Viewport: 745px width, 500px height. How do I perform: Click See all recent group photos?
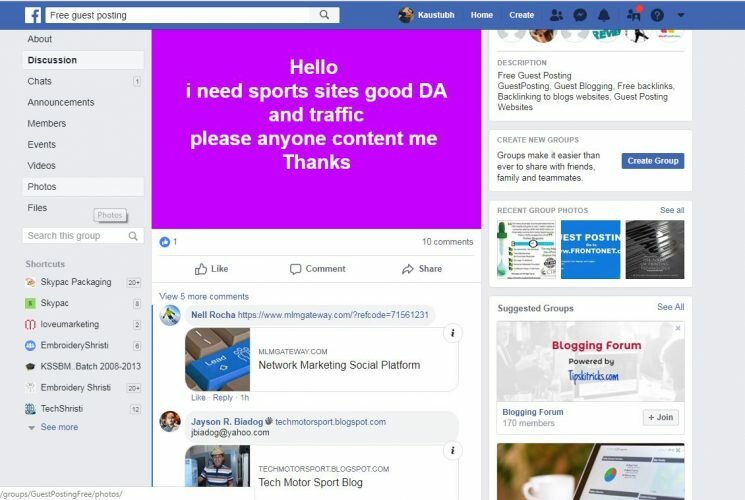[x=672, y=210]
